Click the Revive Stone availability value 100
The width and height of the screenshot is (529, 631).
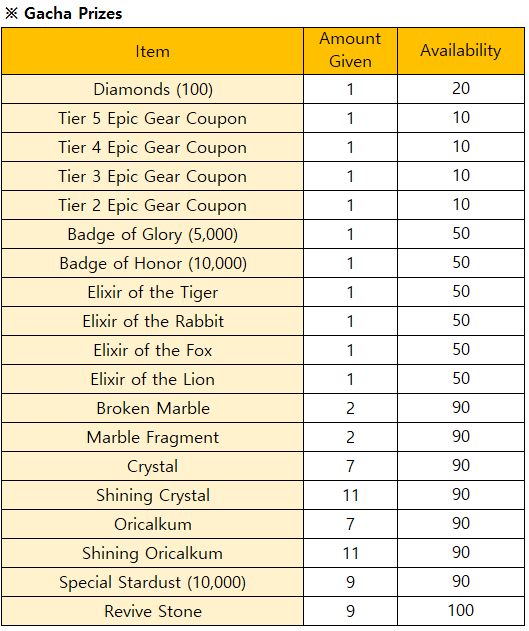click(461, 610)
